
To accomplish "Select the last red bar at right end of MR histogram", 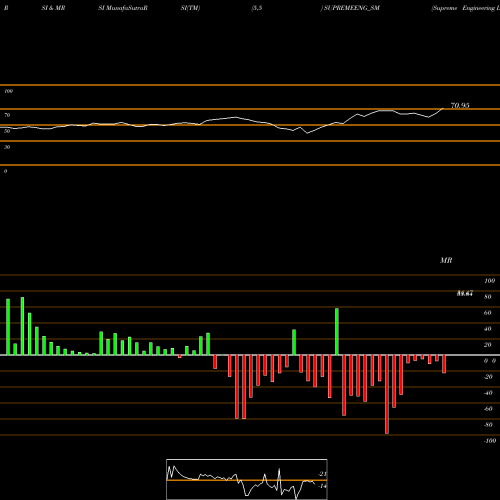I will point(444,364).
